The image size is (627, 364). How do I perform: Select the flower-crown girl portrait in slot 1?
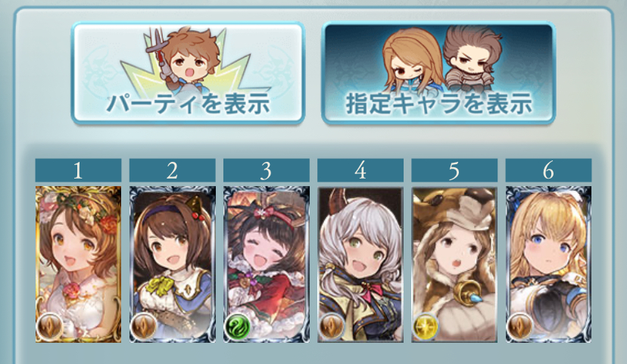79,264
